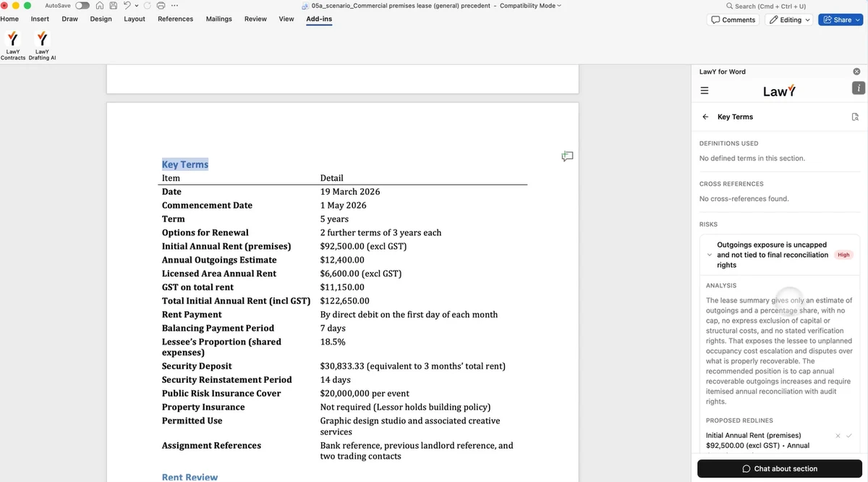Print the document using printer icon
Viewport: 868px width, 482px height.
161,6
